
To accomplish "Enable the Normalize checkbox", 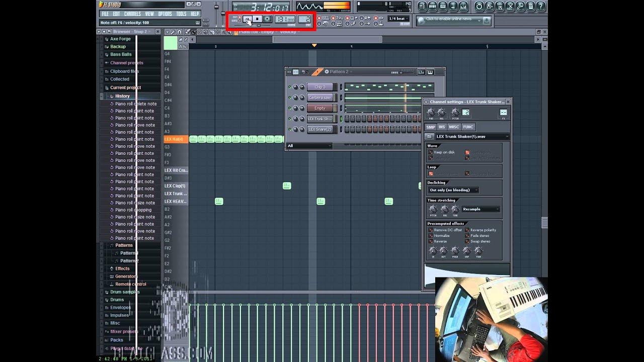I will pyautogui.click(x=431, y=236).
